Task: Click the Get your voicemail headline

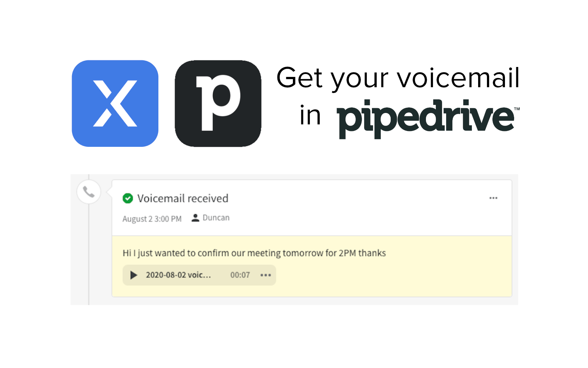Action: coord(398,78)
